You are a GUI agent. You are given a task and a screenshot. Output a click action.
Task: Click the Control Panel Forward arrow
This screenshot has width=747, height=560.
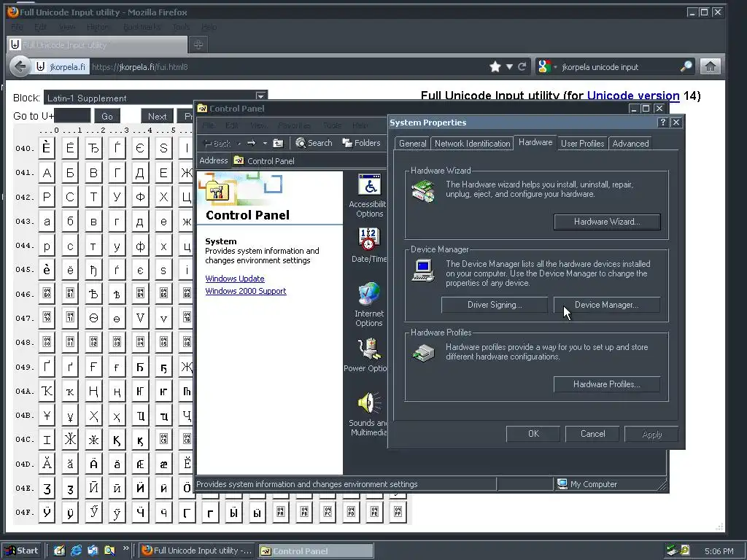click(251, 143)
